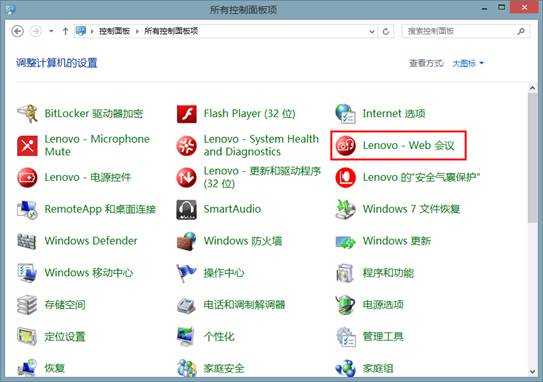543x382 pixels.
Task: Minimize the control panel window
Action: (x=484, y=9)
